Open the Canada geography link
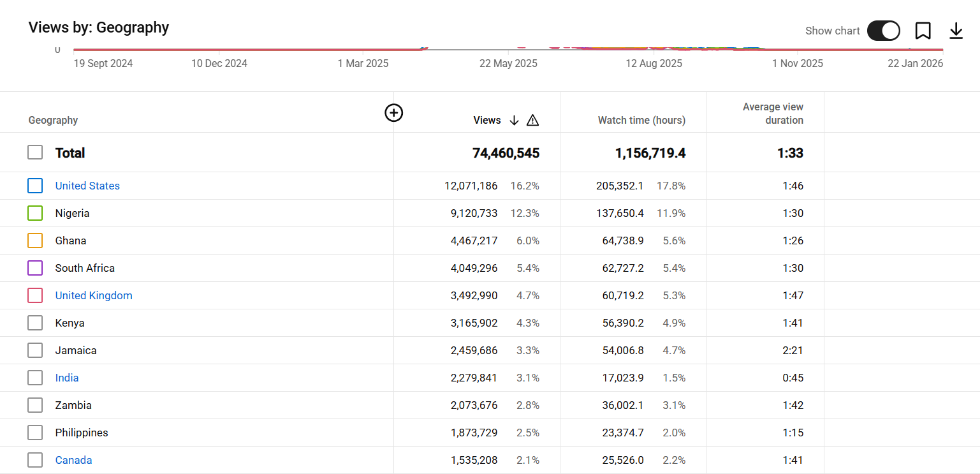 click(73, 460)
